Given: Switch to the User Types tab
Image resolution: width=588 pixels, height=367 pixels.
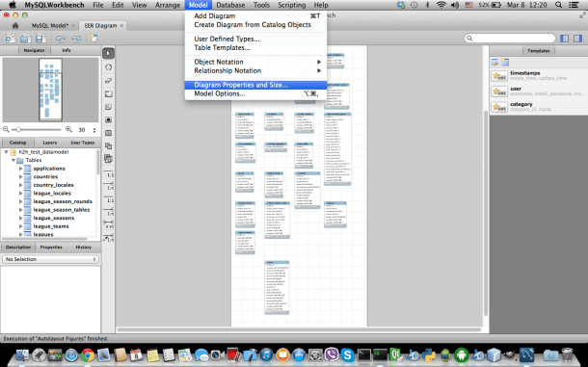Looking at the screenshot, I should [82, 143].
